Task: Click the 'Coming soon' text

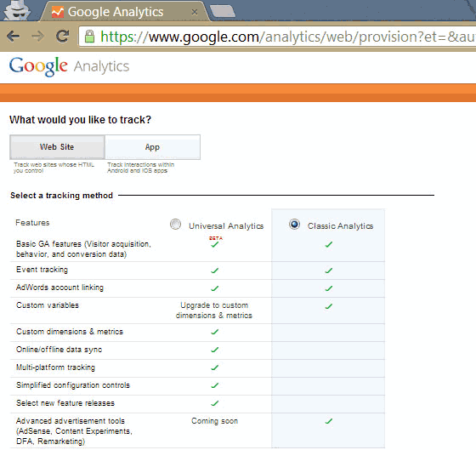Action: click(214, 421)
